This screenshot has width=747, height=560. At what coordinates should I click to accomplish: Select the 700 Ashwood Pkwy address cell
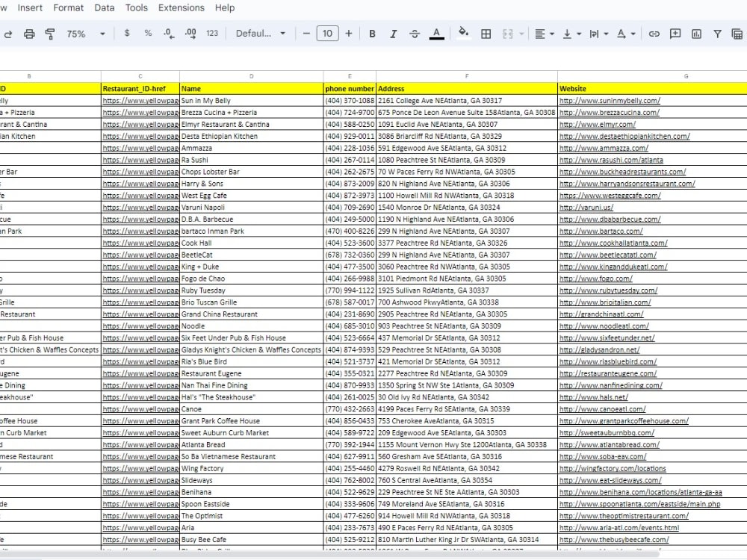click(467, 302)
